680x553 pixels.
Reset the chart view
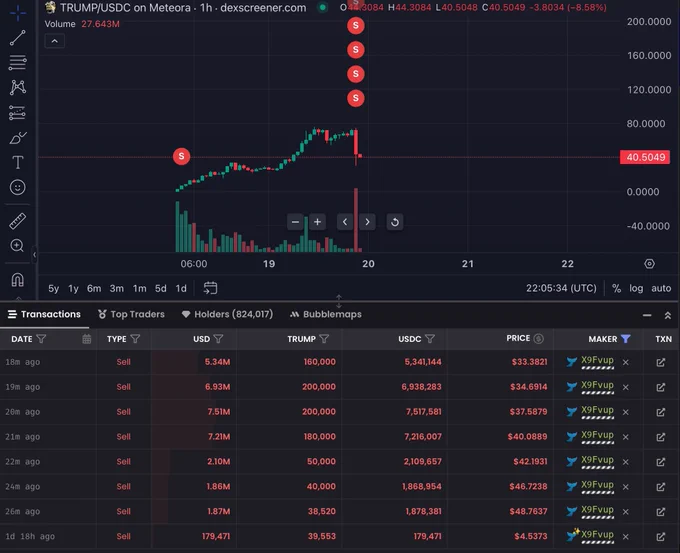[395, 222]
